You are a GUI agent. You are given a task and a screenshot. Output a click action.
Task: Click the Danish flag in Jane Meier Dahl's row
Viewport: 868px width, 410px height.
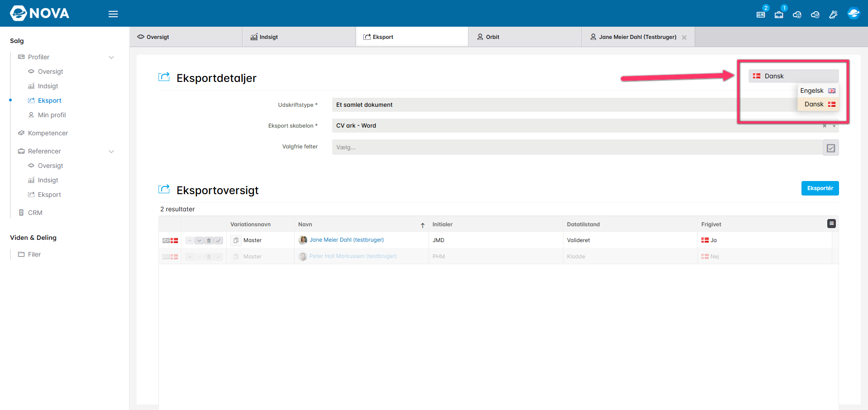(x=174, y=240)
